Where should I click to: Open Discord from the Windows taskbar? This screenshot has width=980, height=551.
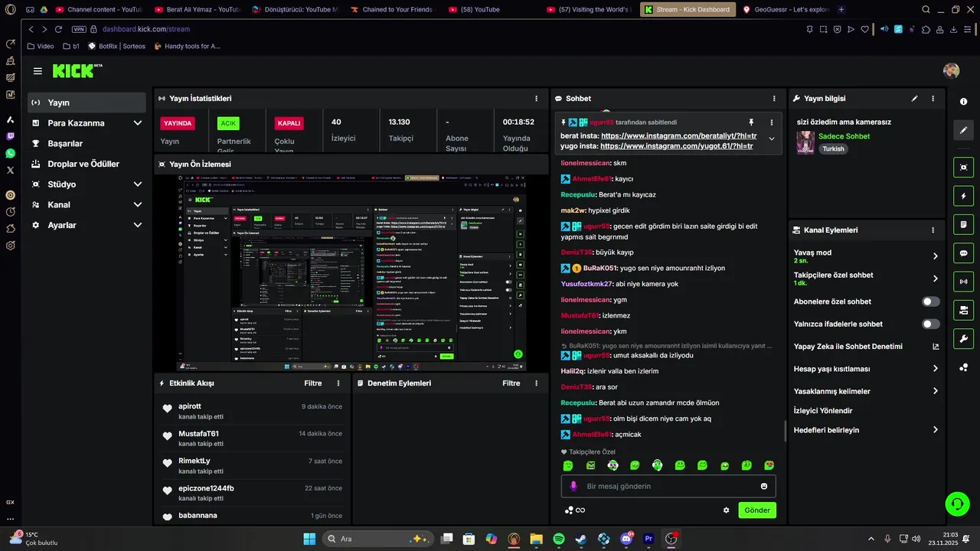click(x=626, y=539)
